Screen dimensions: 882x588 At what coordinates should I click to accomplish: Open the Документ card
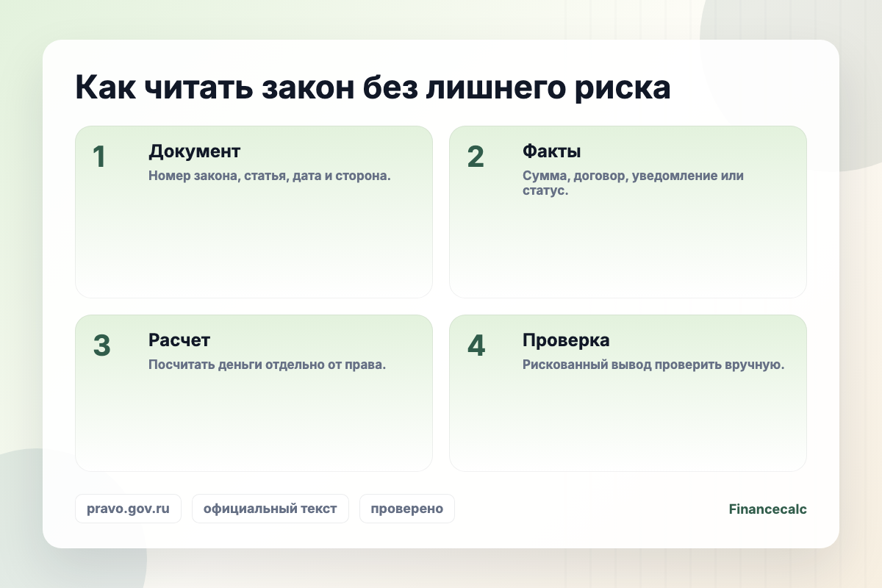click(x=254, y=212)
